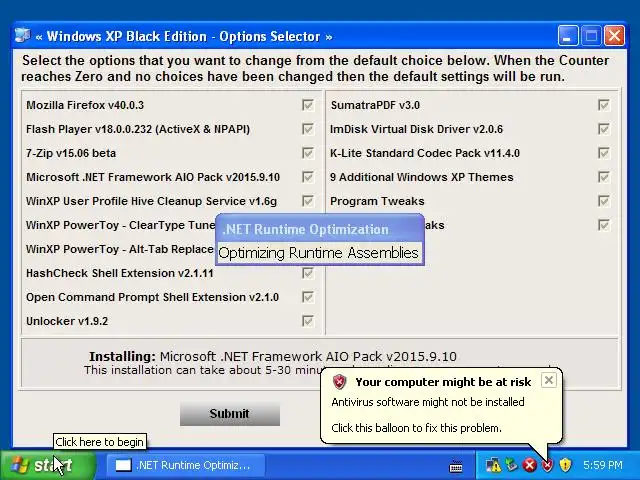Toggle WinXP User Profile Hive Cleanup checkbox
The image size is (640, 480).
308,201
